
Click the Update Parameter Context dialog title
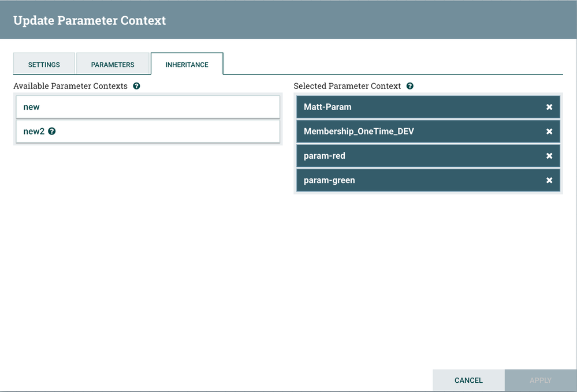click(x=90, y=21)
